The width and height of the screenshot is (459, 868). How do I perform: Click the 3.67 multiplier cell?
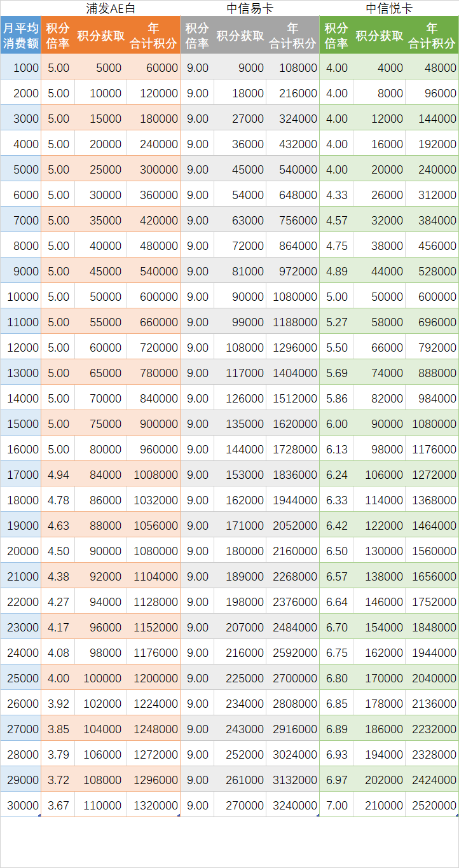pyautogui.click(x=58, y=805)
